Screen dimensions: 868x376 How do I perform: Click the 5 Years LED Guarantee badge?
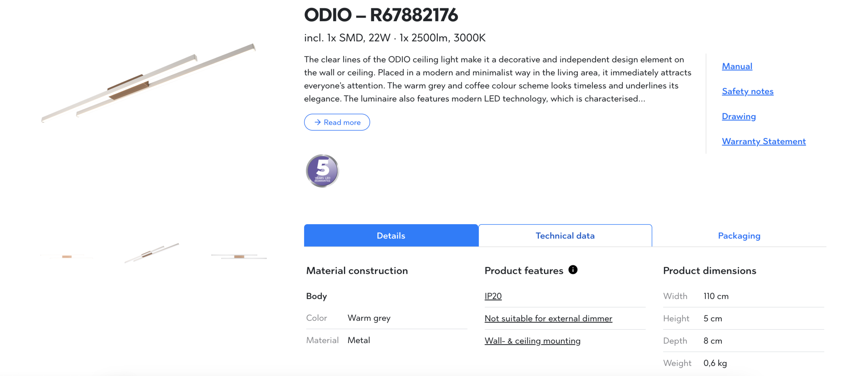point(322,171)
